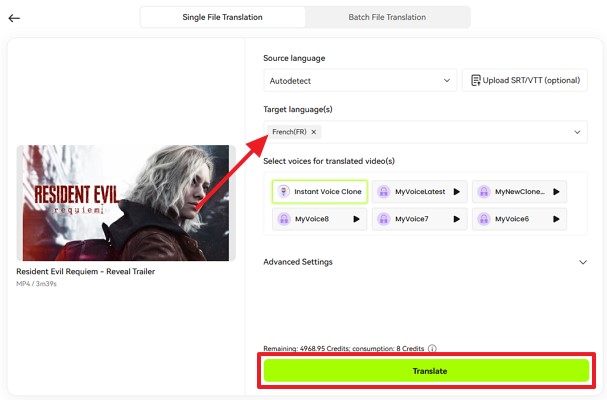Viewport: 607px width, 400px height.
Task: Expand the Target language(s) dropdown chevron
Action: click(x=577, y=132)
